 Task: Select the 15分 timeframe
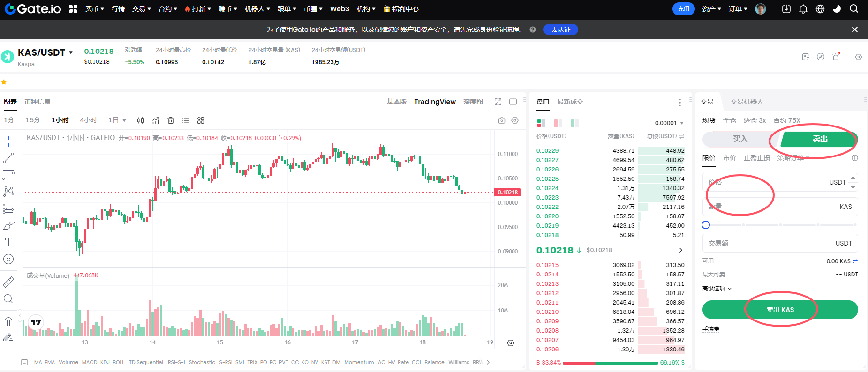33,120
